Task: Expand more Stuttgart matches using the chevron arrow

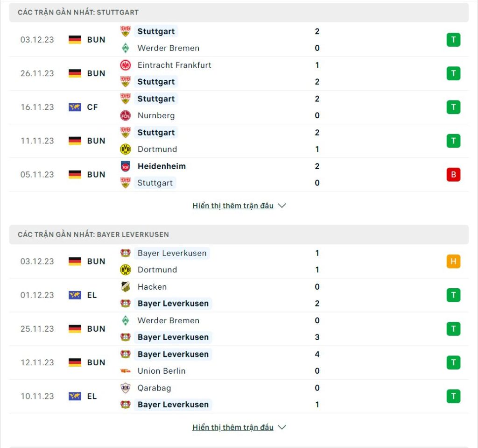Action: pyautogui.click(x=282, y=206)
